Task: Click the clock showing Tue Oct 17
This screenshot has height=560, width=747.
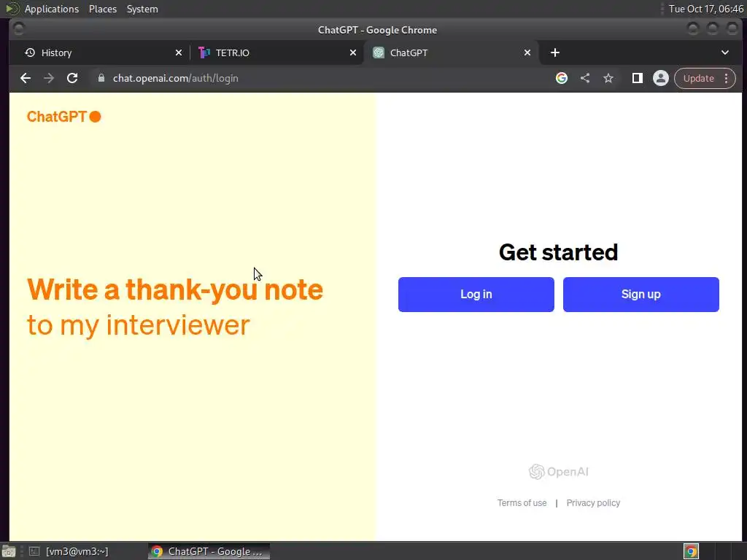Action: point(705,9)
